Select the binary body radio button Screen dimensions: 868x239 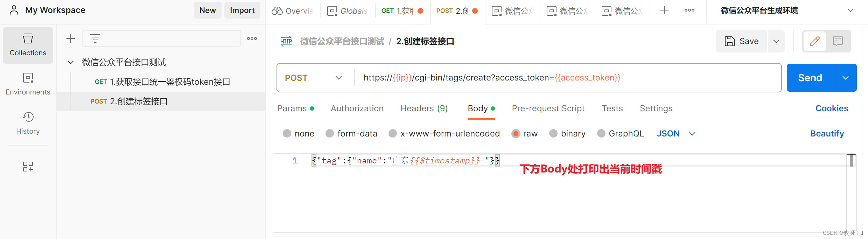click(553, 133)
